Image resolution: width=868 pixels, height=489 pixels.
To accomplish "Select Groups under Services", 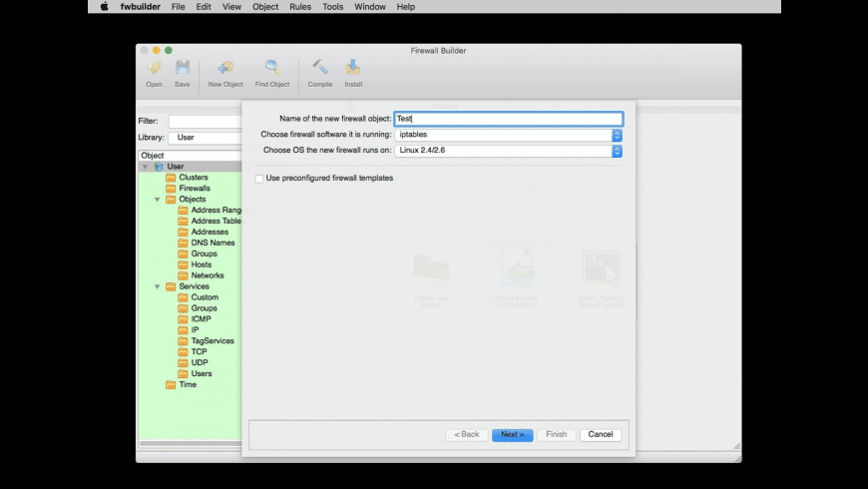I will (x=205, y=308).
